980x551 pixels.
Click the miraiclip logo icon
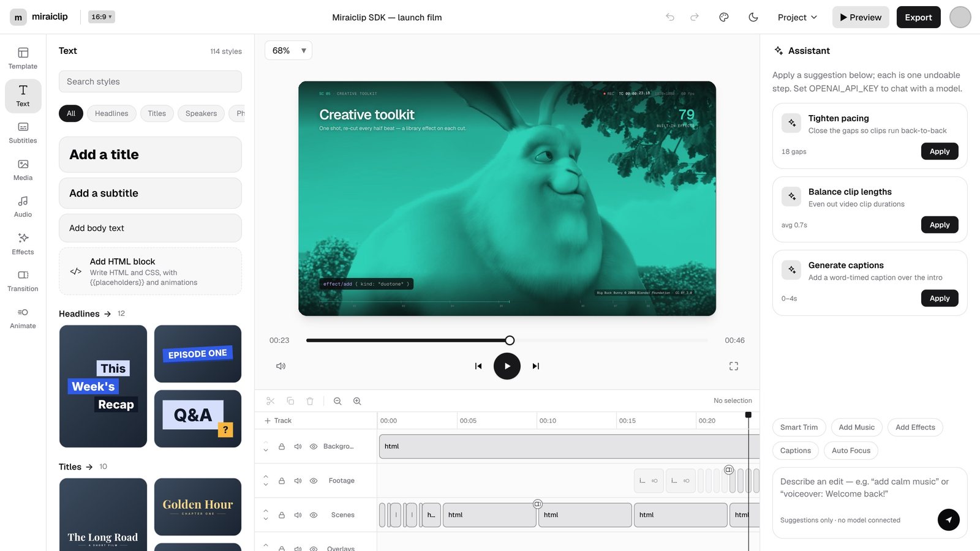tap(18, 17)
